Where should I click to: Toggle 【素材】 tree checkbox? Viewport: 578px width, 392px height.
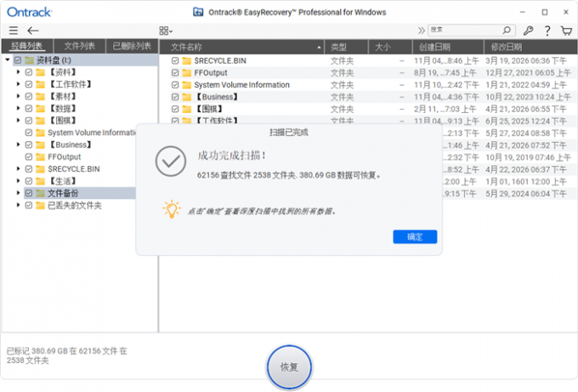pos(29,96)
